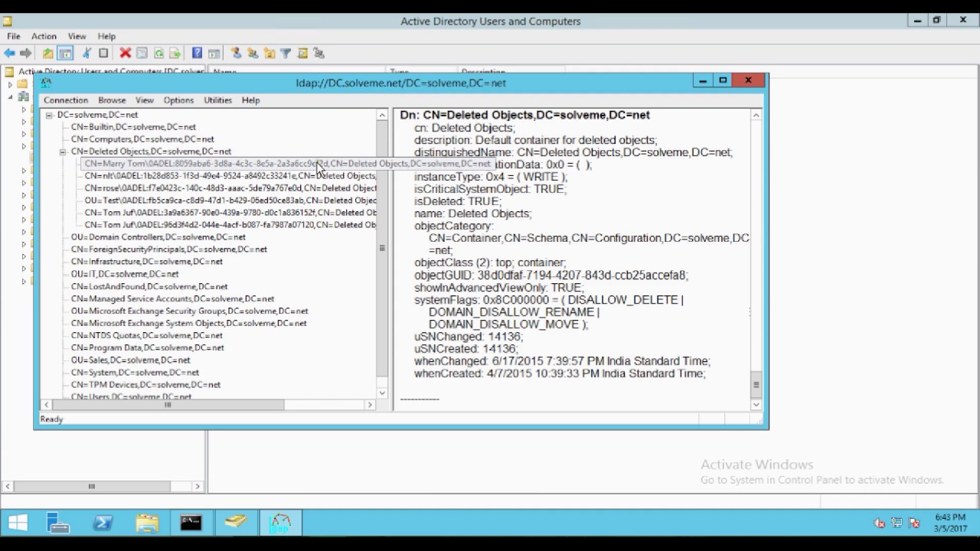Viewport: 980px width, 551px height.
Task: Create a new user with toolbar icon
Action: [236, 53]
